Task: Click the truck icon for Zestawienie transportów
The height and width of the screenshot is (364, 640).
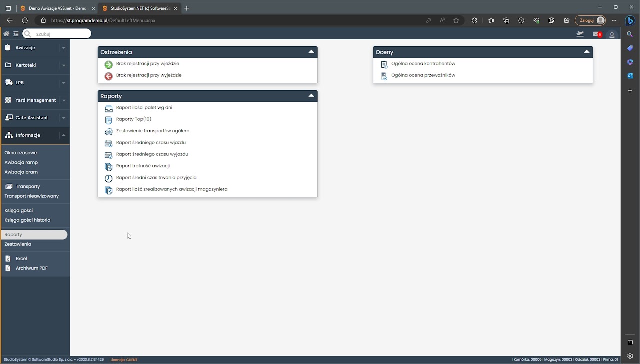Action: pos(108,131)
